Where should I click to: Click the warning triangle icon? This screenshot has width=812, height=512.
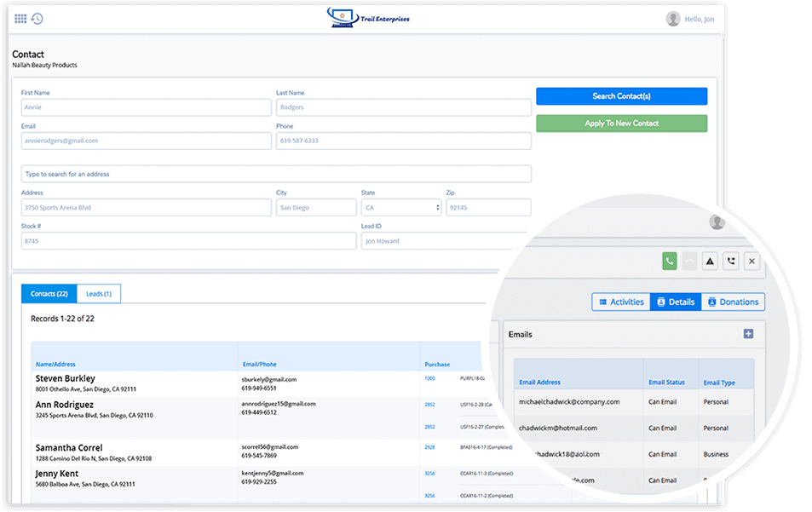(710, 262)
